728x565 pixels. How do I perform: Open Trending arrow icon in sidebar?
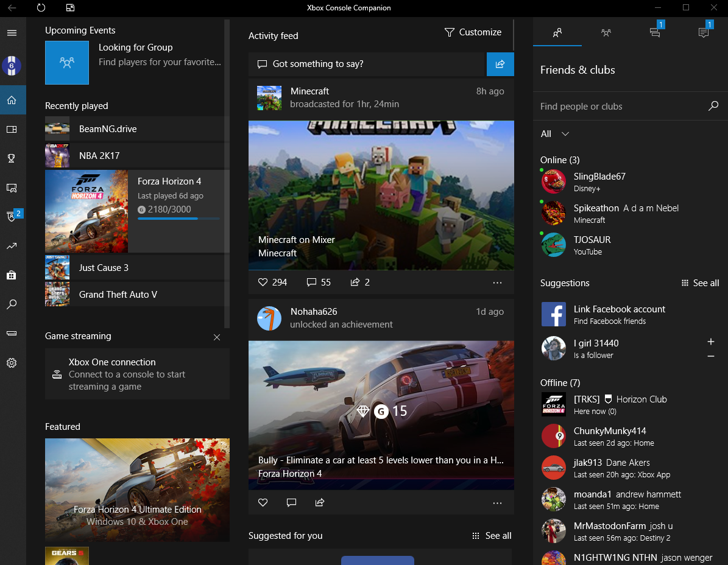click(12, 246)
